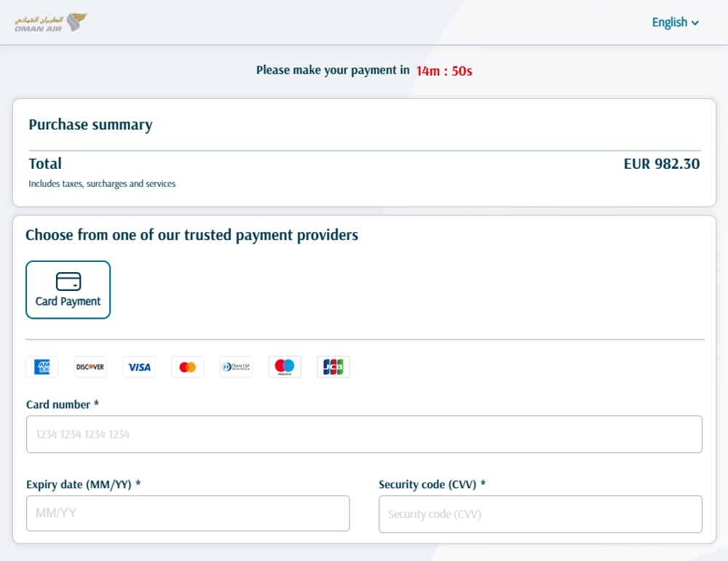Click the JCB card logo
The image size is (728, 561).
click(333, 367)
